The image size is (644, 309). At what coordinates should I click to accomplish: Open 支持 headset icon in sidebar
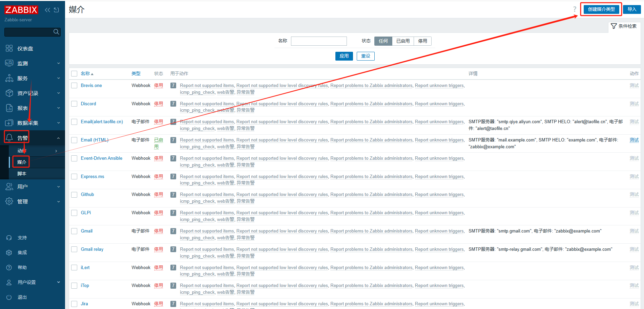[9, 238]
